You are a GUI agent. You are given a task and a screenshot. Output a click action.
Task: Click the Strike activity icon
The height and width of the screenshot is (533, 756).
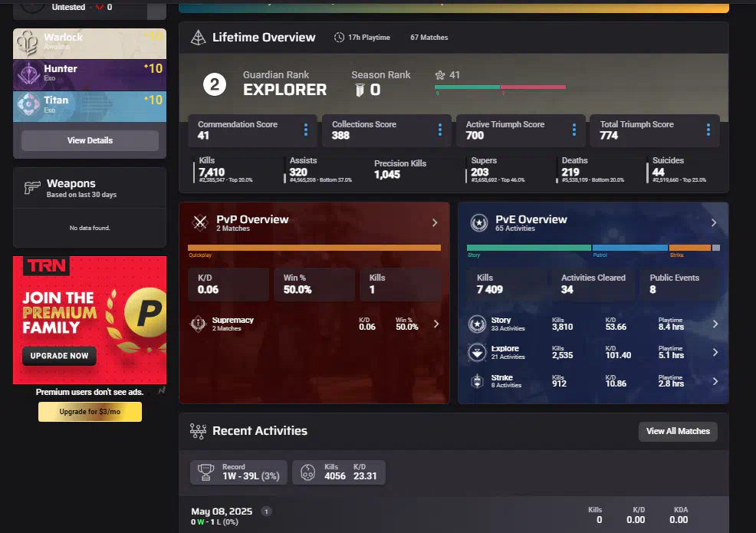477,381
